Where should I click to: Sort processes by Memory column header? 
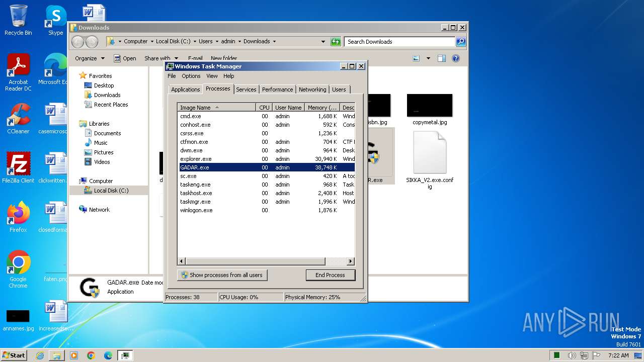click(x=323, y=108)
